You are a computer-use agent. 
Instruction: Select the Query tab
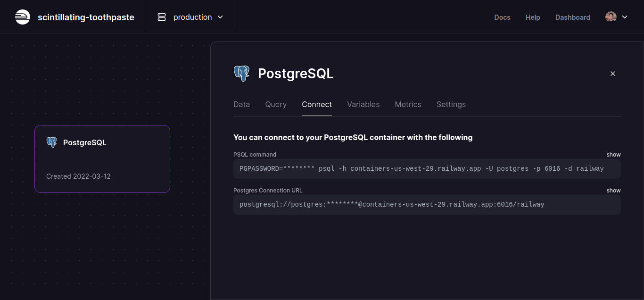click(x=276, y=104)
